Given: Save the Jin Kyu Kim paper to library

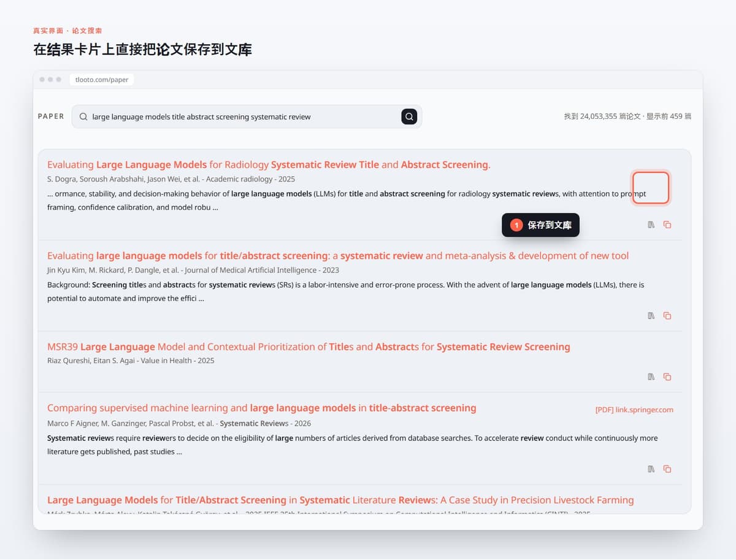Looking at the screenshot, I should tap(651, 316).
